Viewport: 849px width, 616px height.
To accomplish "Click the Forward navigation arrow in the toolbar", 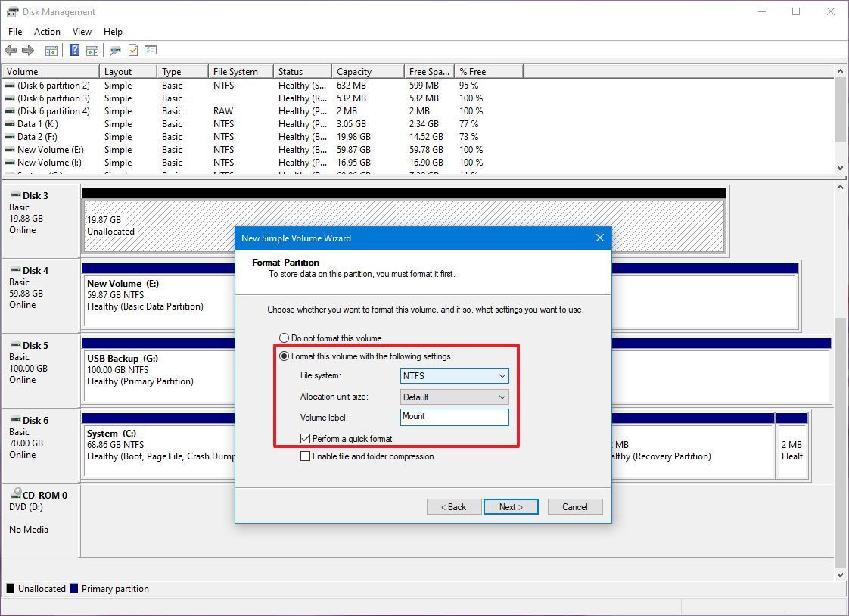I will 27,50.
